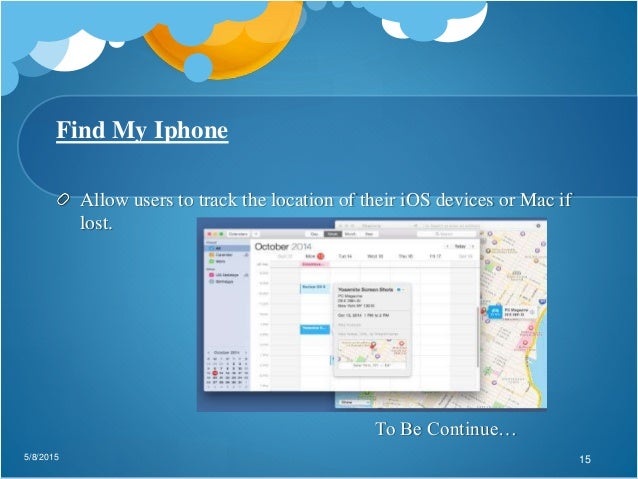The width and height of the screenshot is (638, 479).
Task: Click the slide number 15
Action: [x=585, y=459]
